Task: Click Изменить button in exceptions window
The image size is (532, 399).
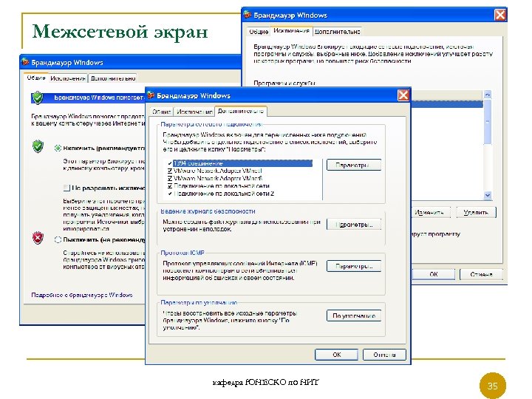Action: tap(431, 212)
